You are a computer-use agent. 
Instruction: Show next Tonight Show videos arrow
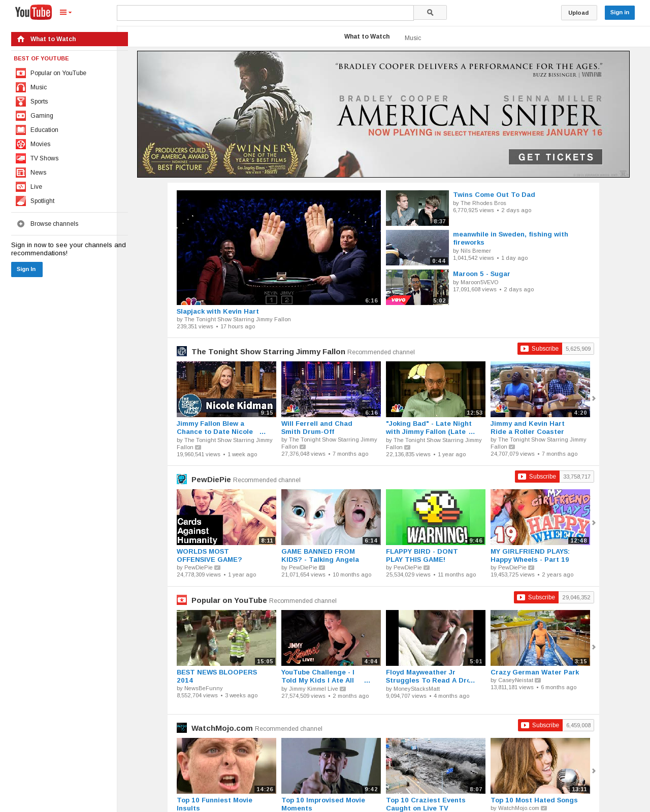(x=594, y=398)
